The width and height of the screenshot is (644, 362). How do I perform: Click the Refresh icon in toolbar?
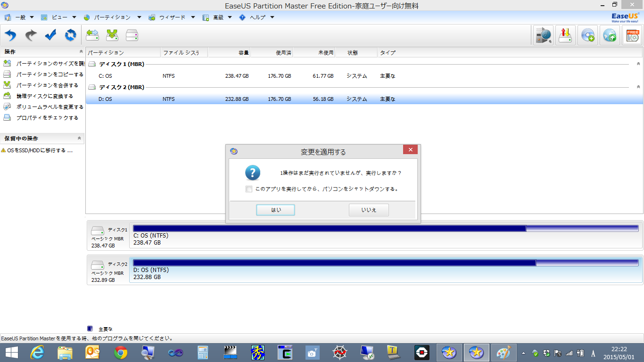[x=70, y=35]
